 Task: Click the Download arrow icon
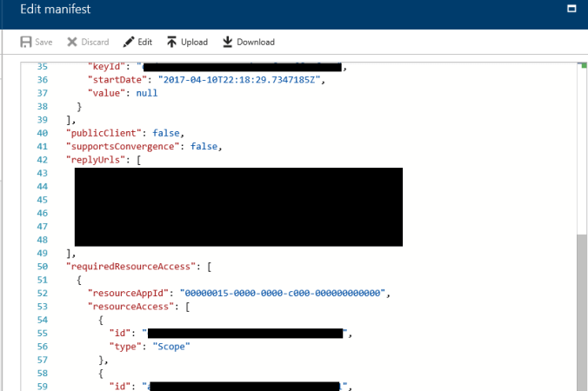(228, 42)
